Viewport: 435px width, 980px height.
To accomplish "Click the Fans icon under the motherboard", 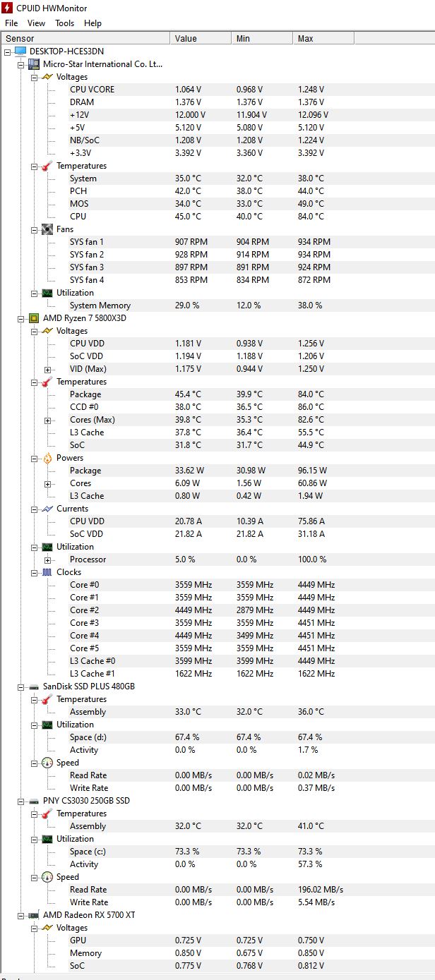I will coord(47,229).
